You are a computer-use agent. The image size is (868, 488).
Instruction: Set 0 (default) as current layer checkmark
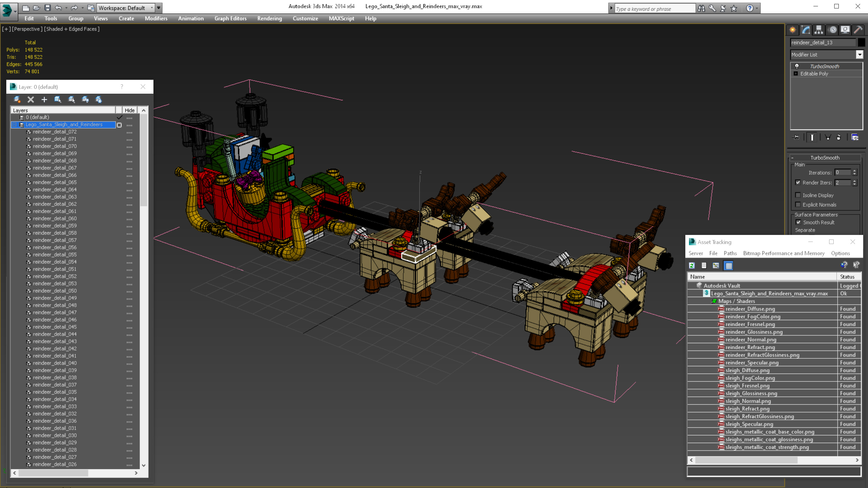[x=119, y=117]
